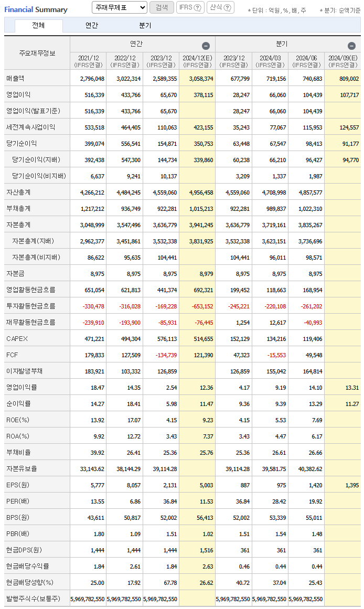Click the 2024/12(E) CAPEX value 514,655
The height and width of the screenshot is (609, 364).
pos(204,339)
